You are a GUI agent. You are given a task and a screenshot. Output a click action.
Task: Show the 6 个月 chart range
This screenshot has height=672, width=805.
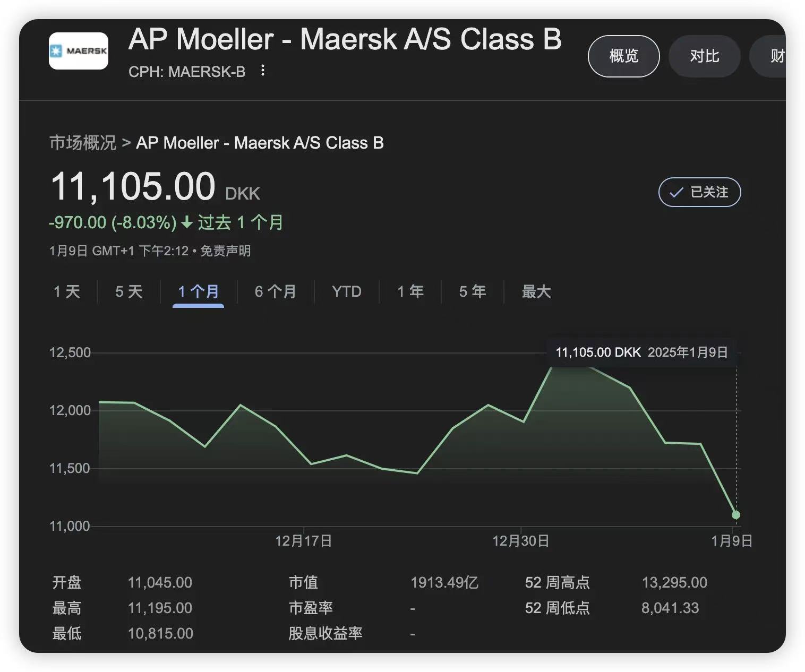coord(275,291)
